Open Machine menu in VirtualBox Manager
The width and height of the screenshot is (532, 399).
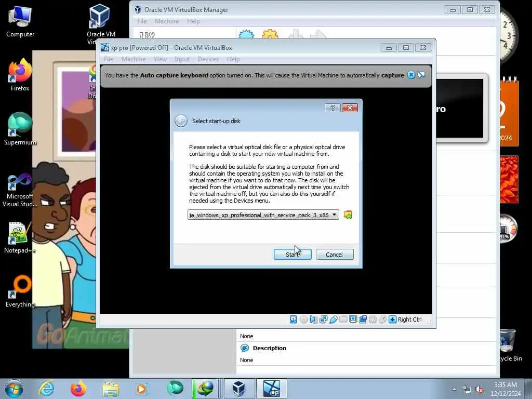pos(167,21)
